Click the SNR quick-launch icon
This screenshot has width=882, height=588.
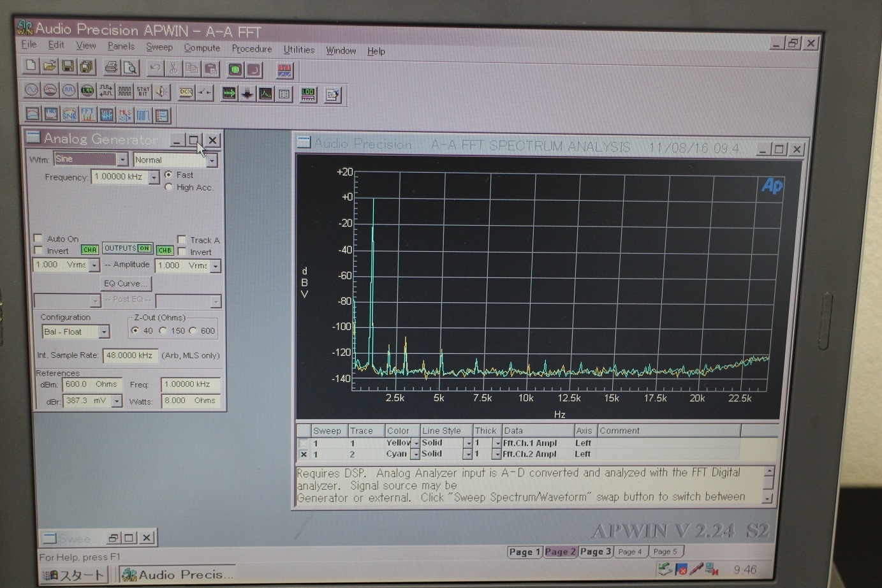pos(69,115)
